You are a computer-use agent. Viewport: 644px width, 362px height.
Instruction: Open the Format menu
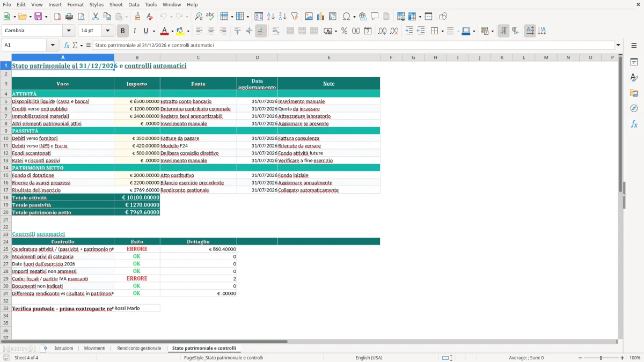coord(75,4)
